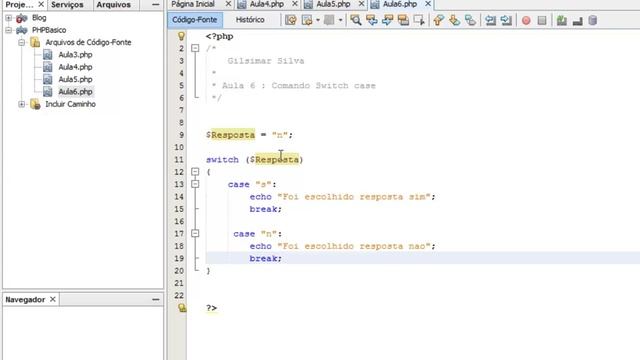Switch to the Aula4.php editor tab
The image size is (640, 360).
[267, 4]
